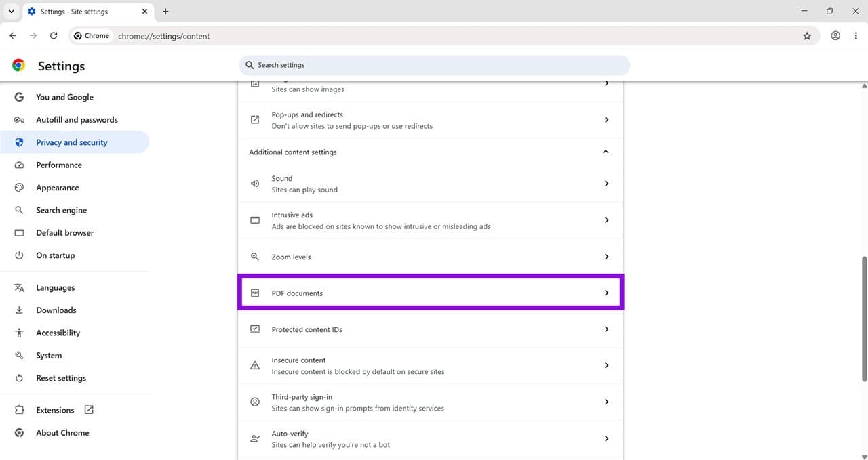Click the On startup power icon
This screenshot has height=460, width=868.
point(19,255)
